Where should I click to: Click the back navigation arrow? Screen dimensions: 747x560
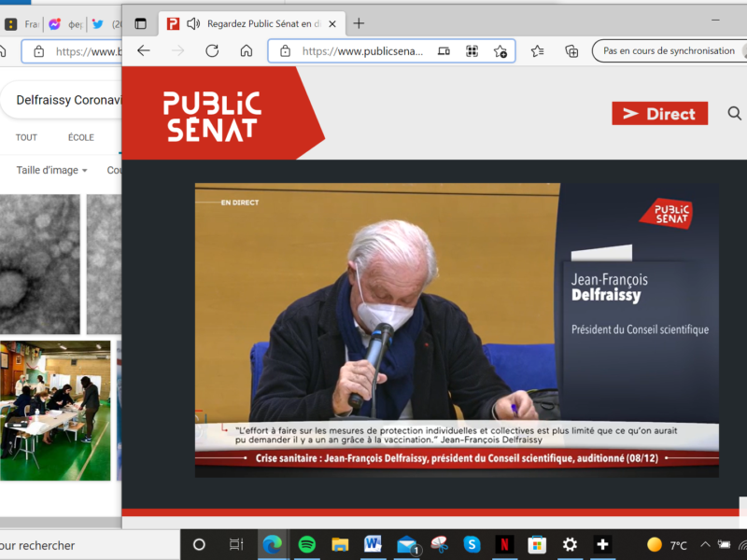(144, 51)
